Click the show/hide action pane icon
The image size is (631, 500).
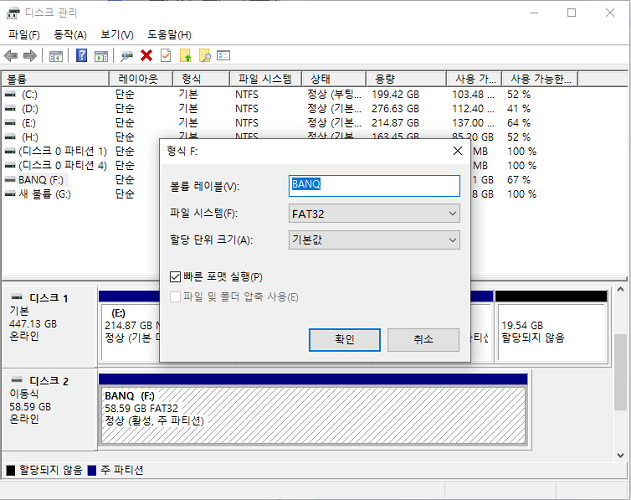[101, 56]
